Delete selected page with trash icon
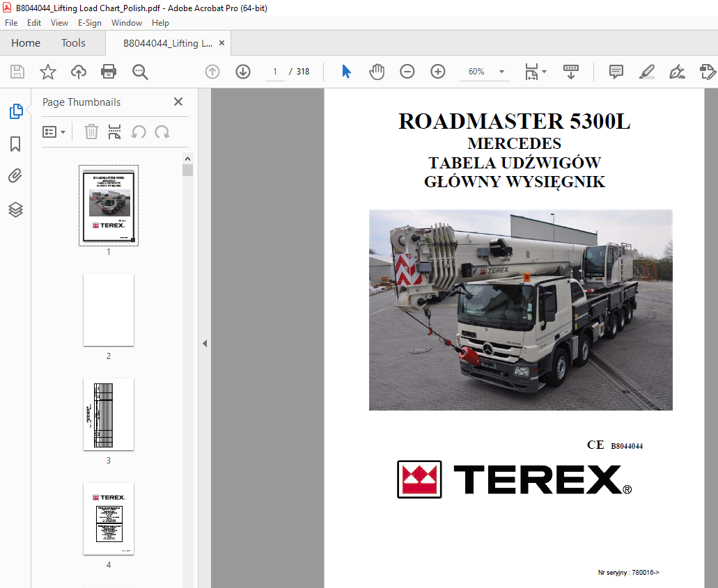The image size is (718, 588). tap(92, 132)
